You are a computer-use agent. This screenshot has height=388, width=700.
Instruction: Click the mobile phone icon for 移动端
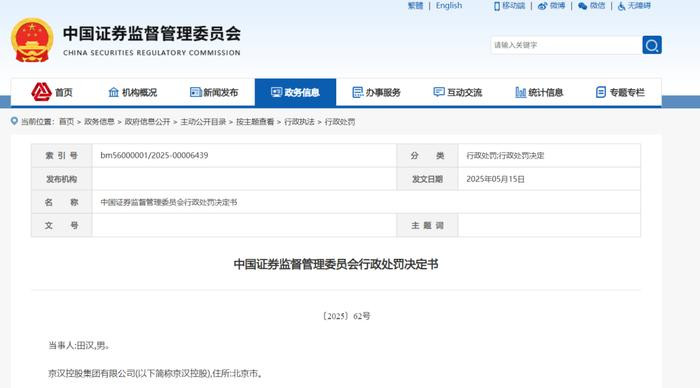pos(496,6)
